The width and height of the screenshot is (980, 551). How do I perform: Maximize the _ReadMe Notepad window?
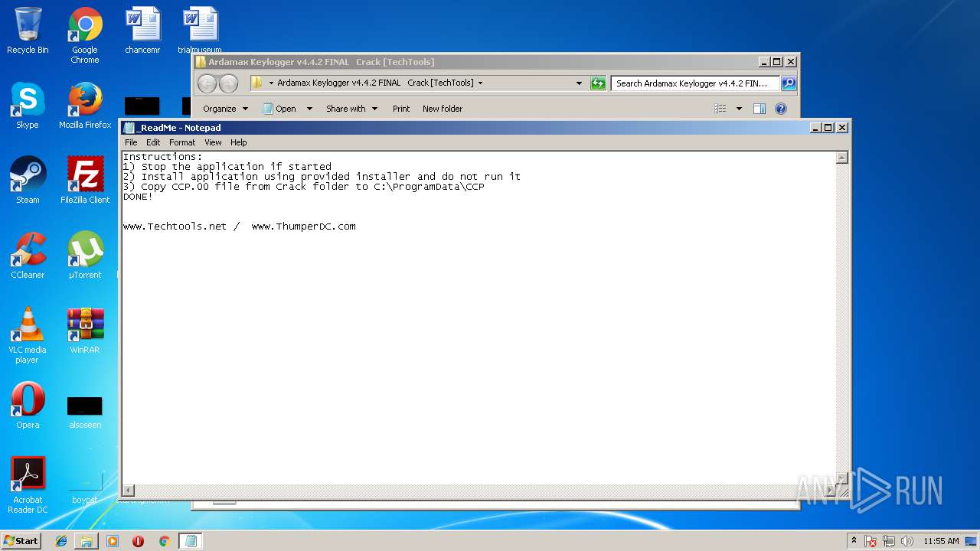(828, 128)
